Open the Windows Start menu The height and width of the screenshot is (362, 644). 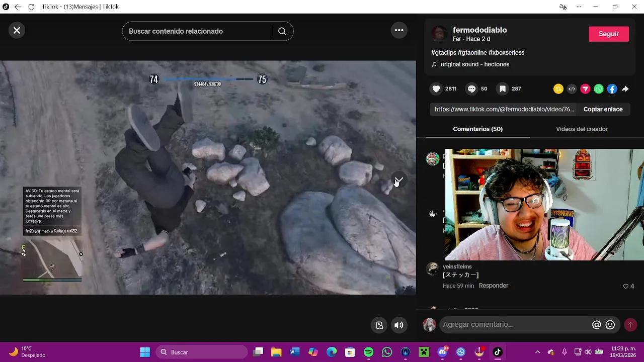145,352
